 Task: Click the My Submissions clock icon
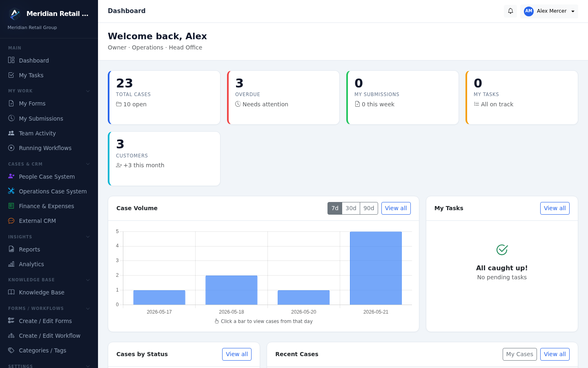(x=11, y=119)
